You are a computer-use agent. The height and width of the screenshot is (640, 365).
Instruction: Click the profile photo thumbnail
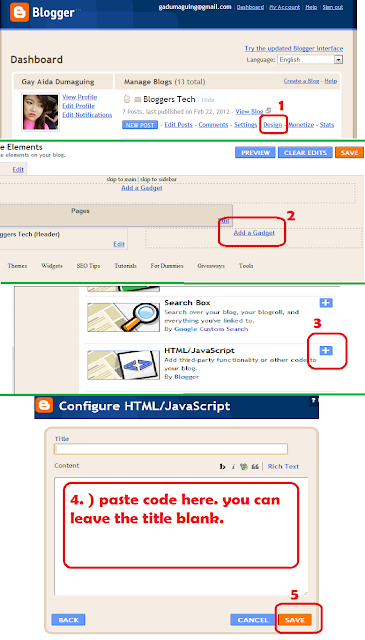click(x=40, y=112)
